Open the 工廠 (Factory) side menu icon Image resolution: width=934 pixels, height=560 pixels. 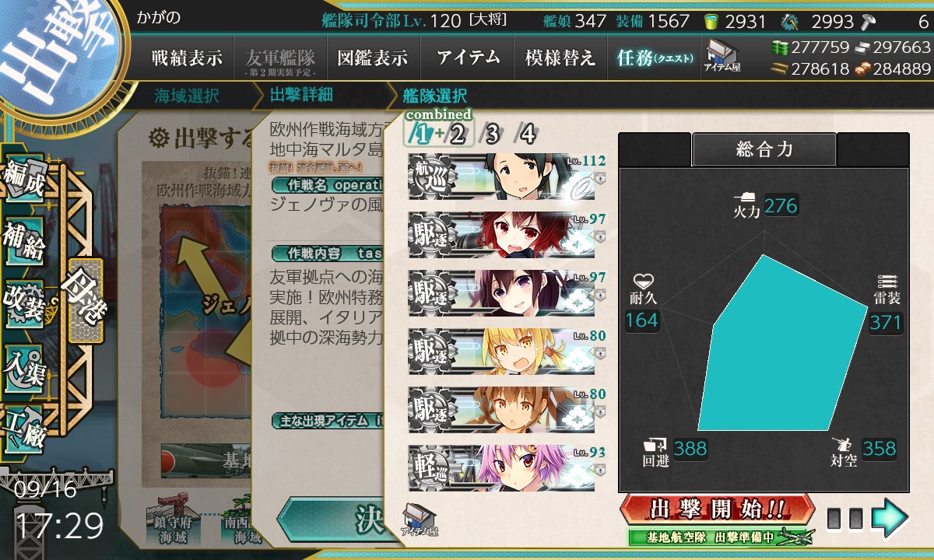tap(25, 425)
